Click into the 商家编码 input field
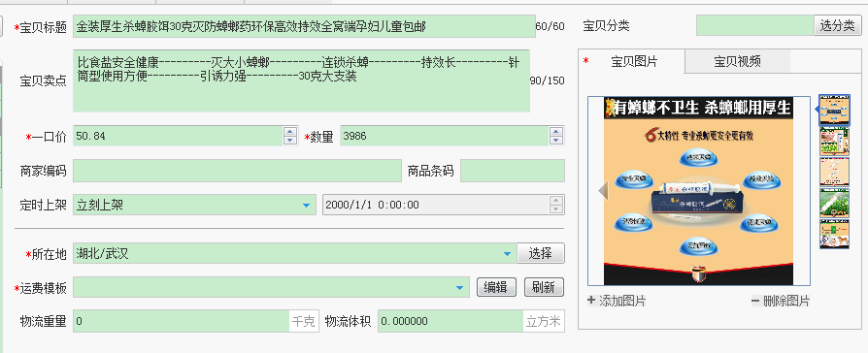868x353 pixels. (237, 171)
